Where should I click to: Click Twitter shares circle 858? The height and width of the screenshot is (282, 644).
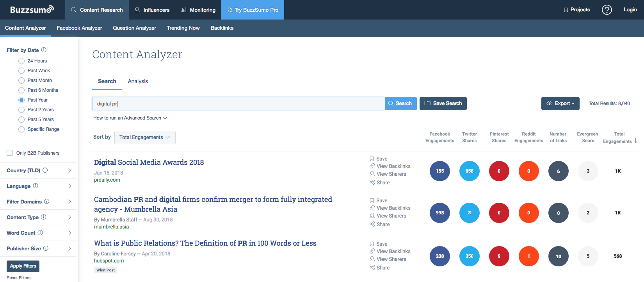[470, 171]
